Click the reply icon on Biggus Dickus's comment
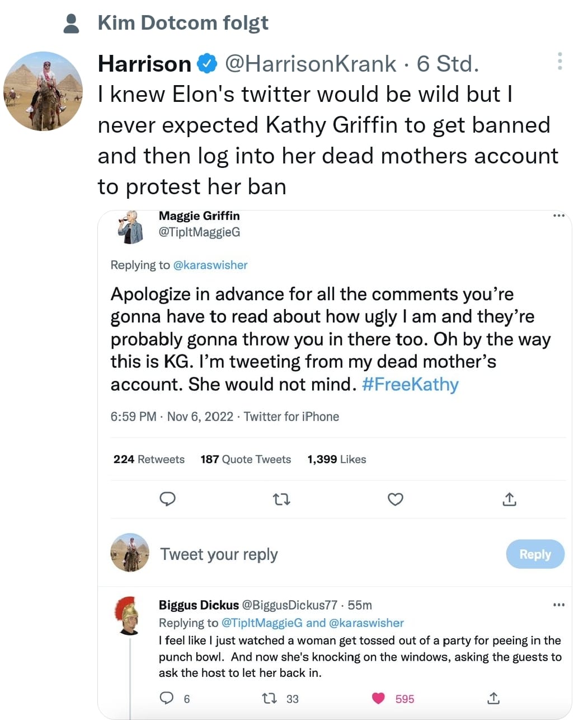 click(x=167, y=698)
